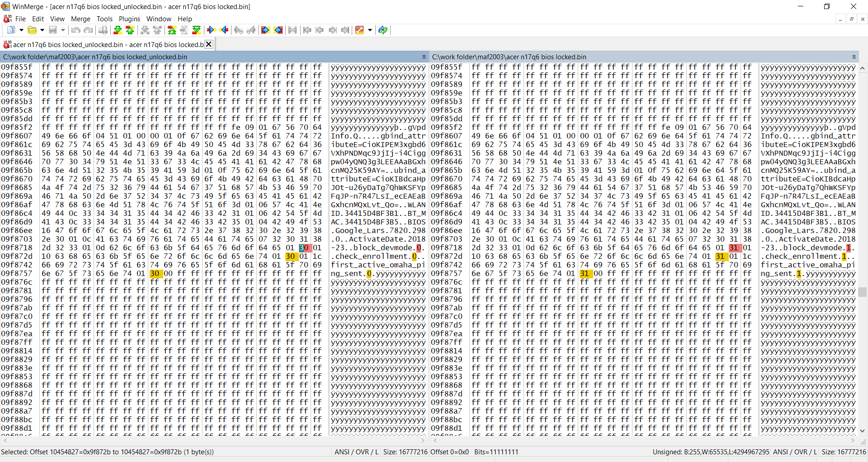
Task: Open the View menu
Action: pyautogui.click(x=57, y=19)
